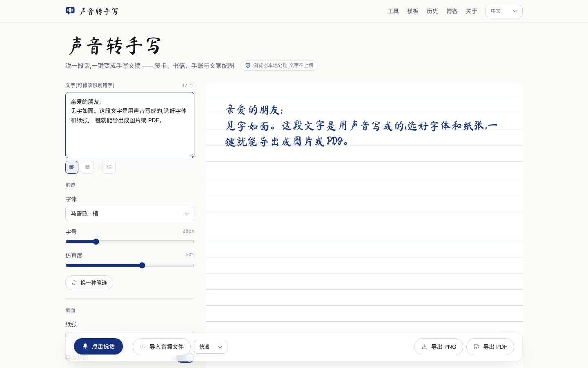Click the 47 字 character count
The width and height of the screenshot is (588, 368).
[188, 85]
